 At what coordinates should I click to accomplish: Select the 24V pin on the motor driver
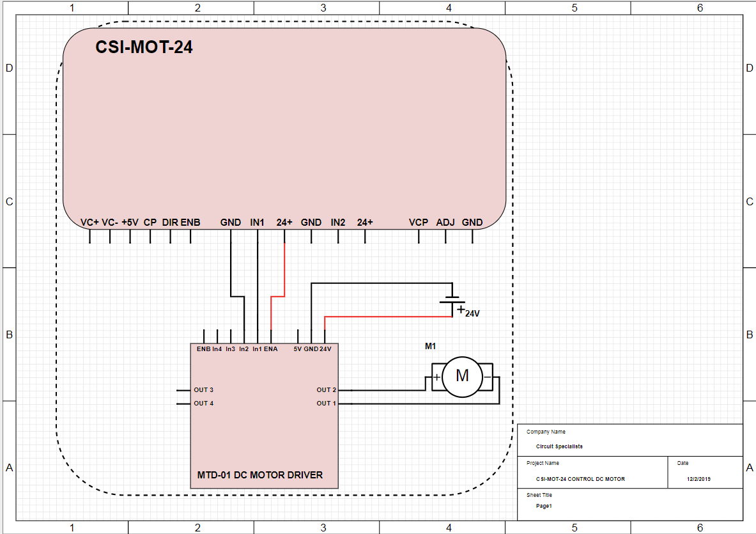pos(325,349)
